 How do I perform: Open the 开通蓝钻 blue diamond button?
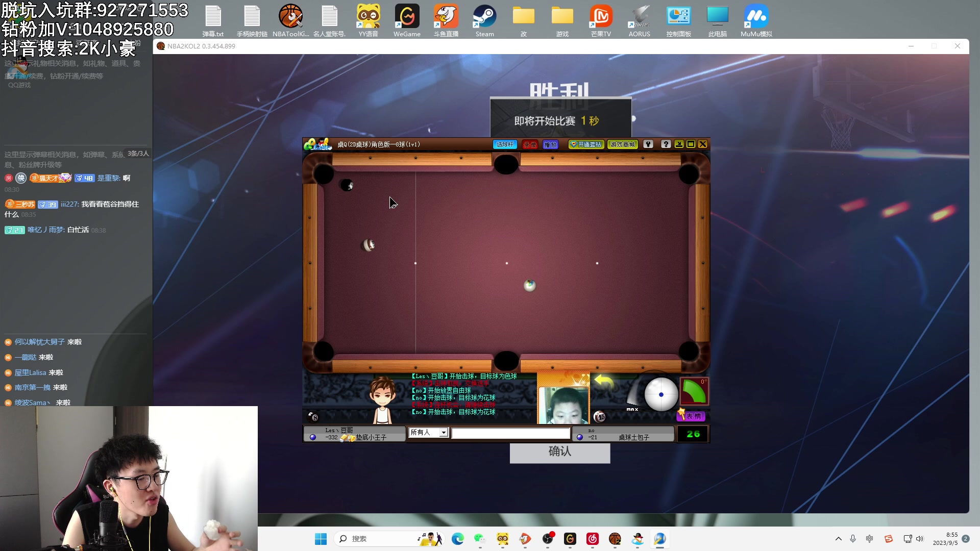pyautogui.click(x=586, y=144)
